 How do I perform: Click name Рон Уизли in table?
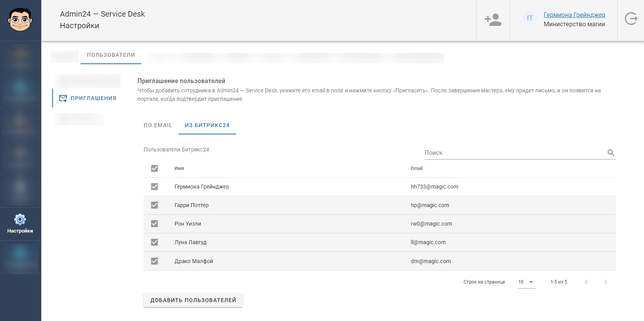188,224
